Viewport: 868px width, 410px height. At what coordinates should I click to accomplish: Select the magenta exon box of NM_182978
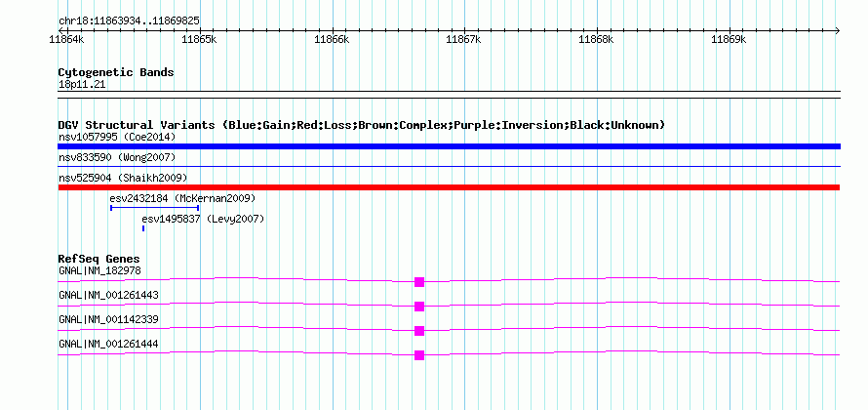tap(419, 282)
